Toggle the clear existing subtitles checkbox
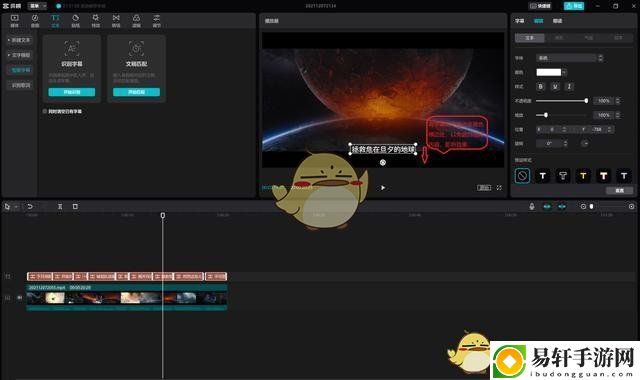The height and width of the screenshot is (380, 640). 45,111
